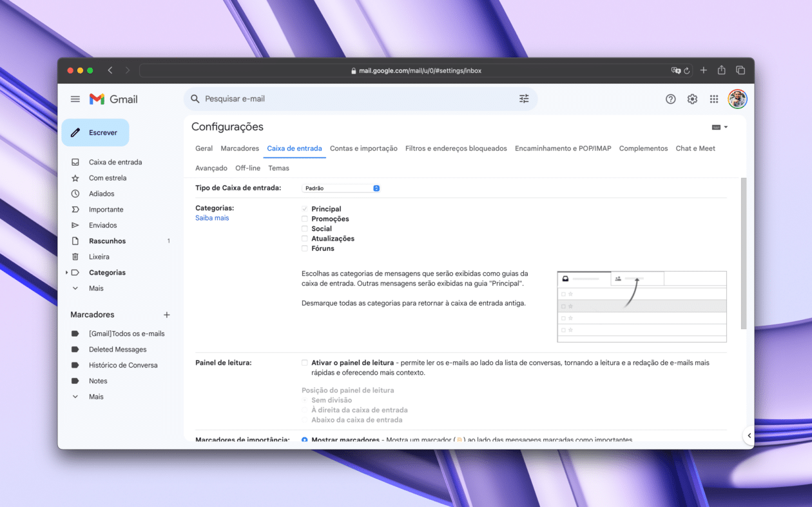Enable the Atualizações category checkbox
The height and width of the screenshot is (507, 812).
click(305, 239)
